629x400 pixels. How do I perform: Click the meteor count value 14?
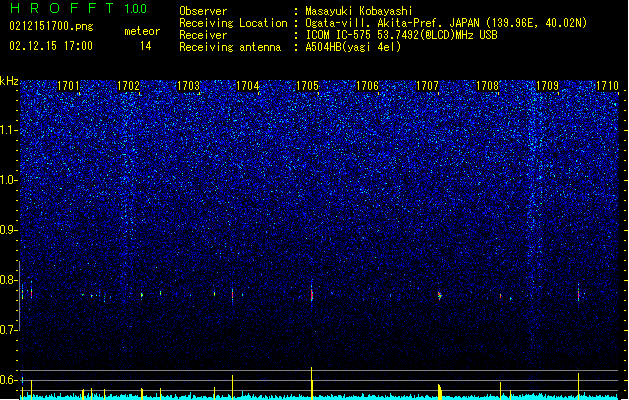[x=146, y=46]
